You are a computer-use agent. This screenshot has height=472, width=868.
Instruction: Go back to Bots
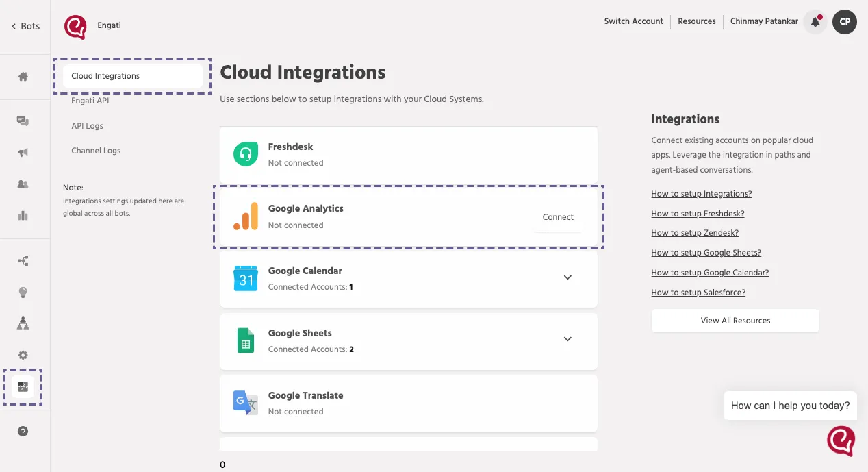click(25, 26)
